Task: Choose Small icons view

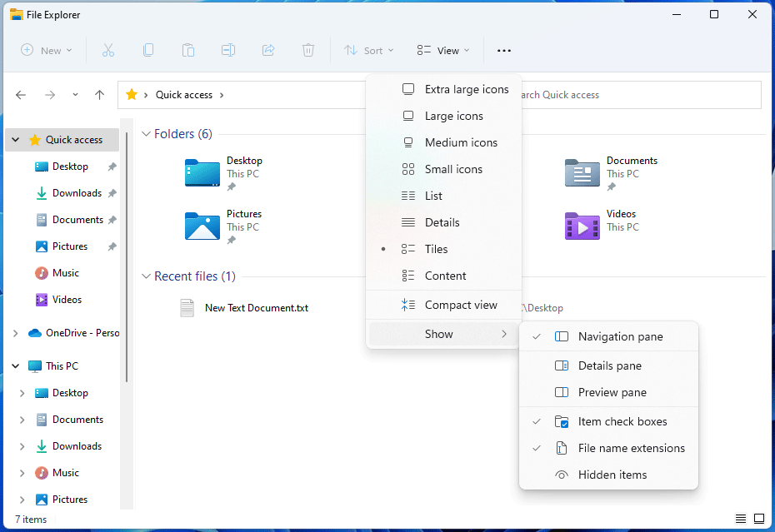Action: click(x=444, y=169)
